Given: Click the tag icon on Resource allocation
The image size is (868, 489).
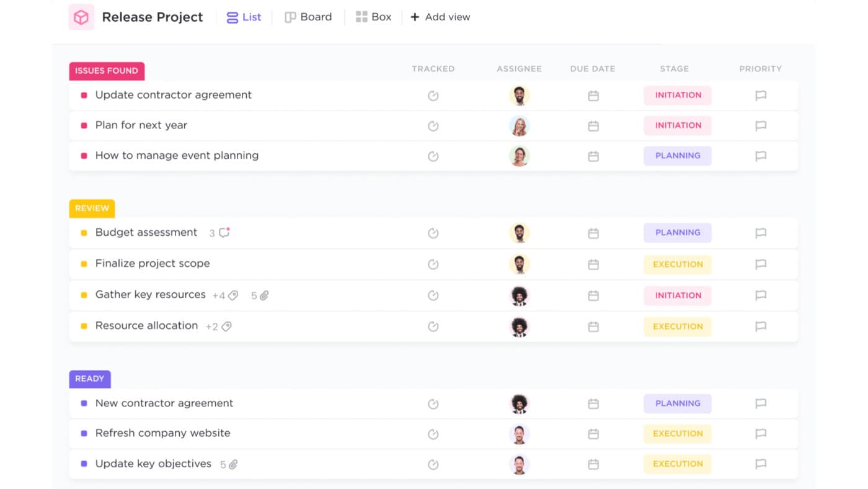Looking at the screenshot, I should [227, 326].
